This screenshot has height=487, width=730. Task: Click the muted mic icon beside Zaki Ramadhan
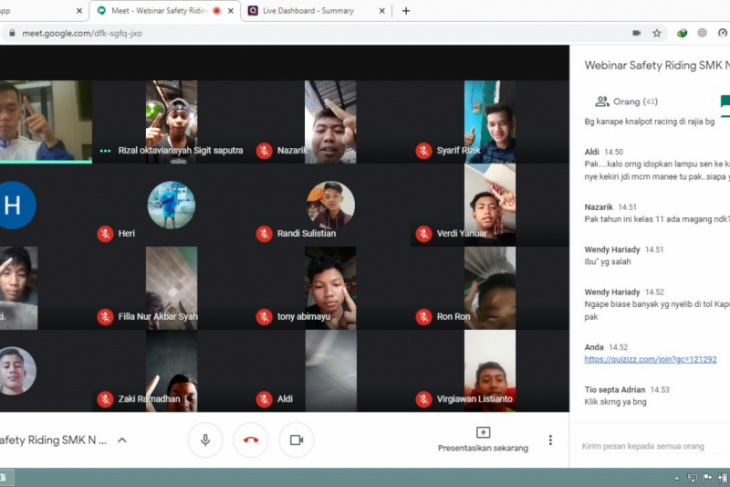(105, 399)
